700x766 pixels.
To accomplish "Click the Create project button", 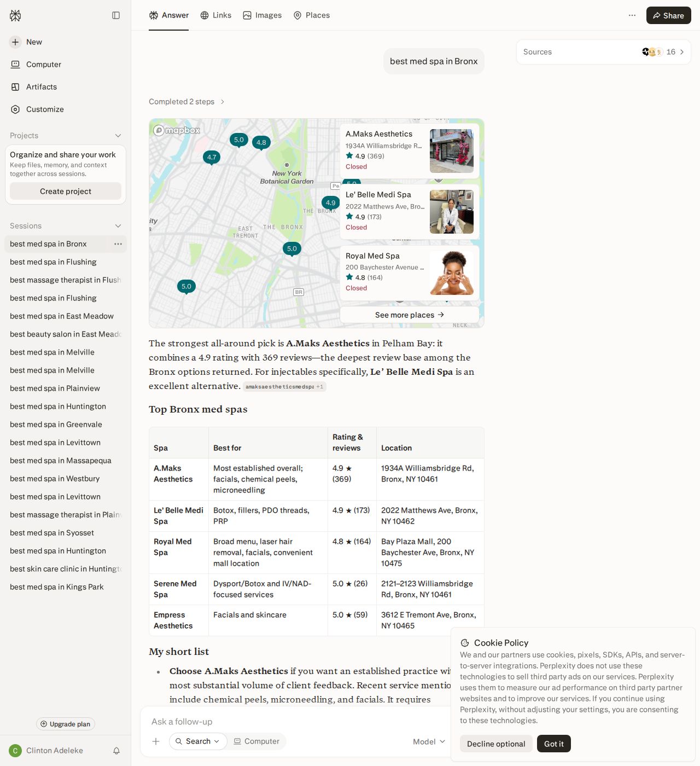I will pyautogui.click(x=66, y=191).
